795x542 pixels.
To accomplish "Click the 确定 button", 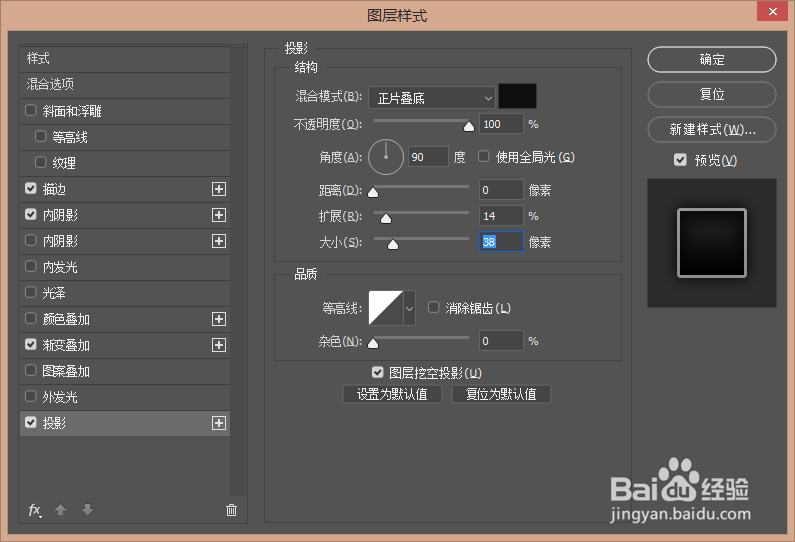I will tap(712, 59).
